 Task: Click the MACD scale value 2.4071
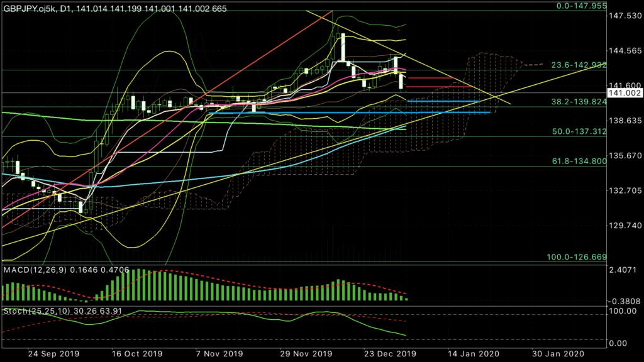[623, 270]
